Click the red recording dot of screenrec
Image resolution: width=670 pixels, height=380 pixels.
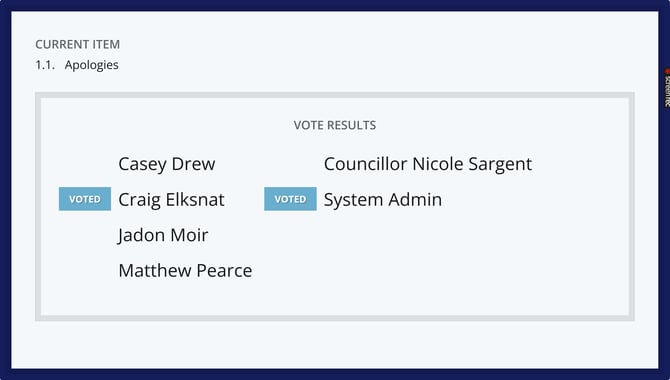click(667, 71)
